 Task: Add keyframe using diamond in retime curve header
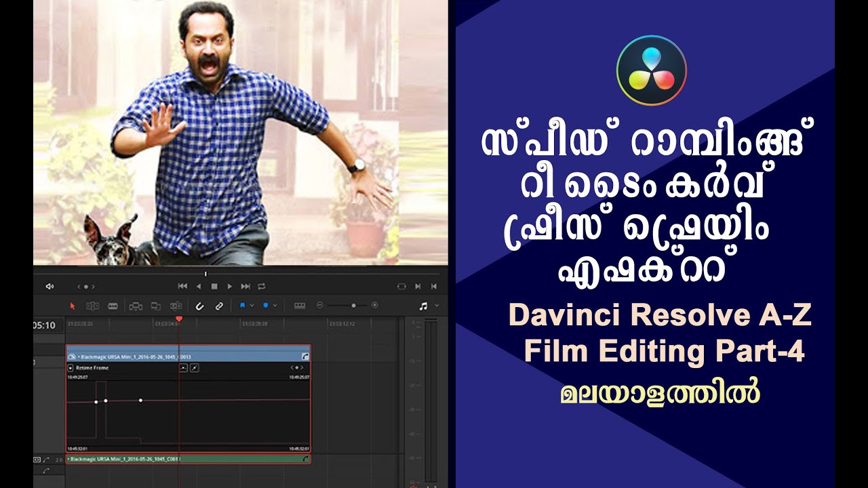[x=297, y=368]
